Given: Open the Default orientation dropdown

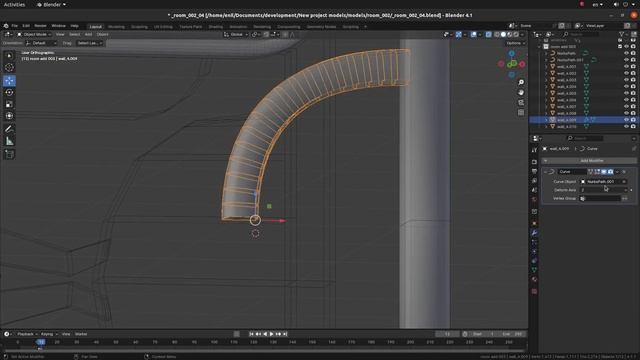Looking at the screenshot, I should tap(41, 43).
